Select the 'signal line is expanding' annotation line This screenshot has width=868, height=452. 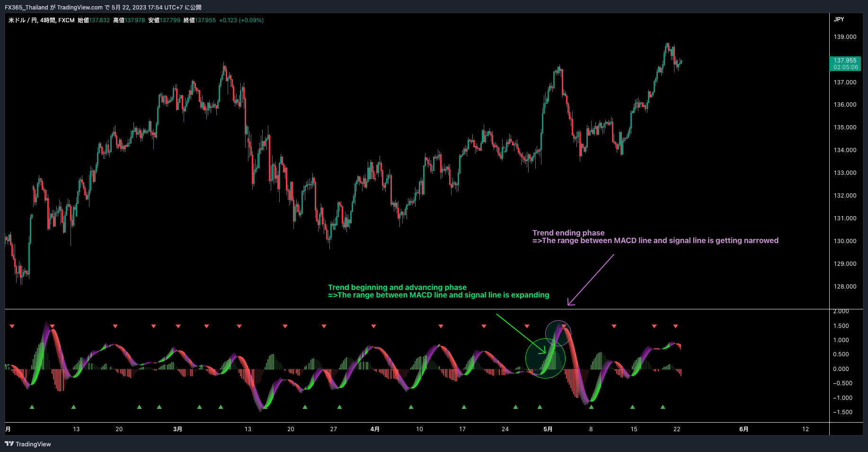439,295
